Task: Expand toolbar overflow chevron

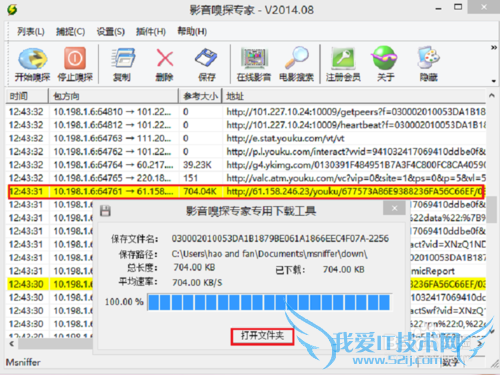Action: pos(493,48)
